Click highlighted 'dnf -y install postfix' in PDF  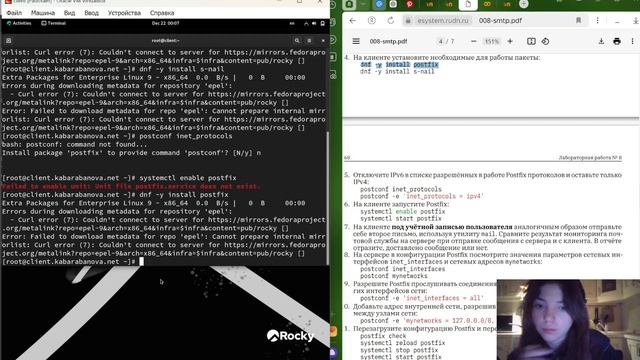[x=399, y=64]
